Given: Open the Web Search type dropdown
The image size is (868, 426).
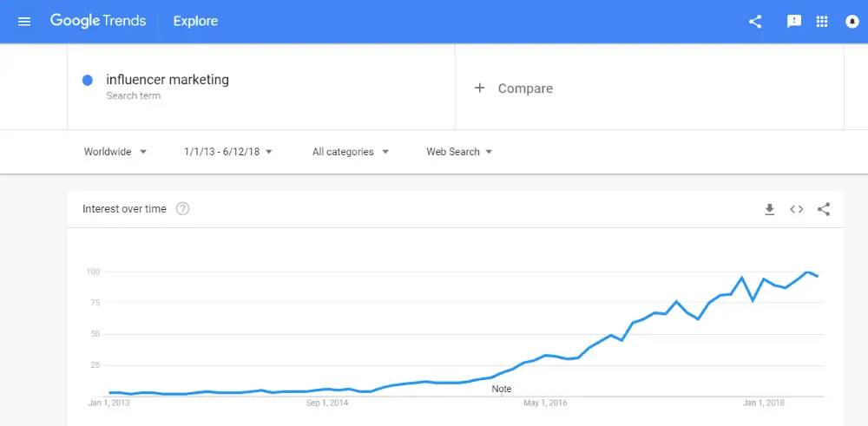Looking at the screenshot, I should [x=459, y=152].
